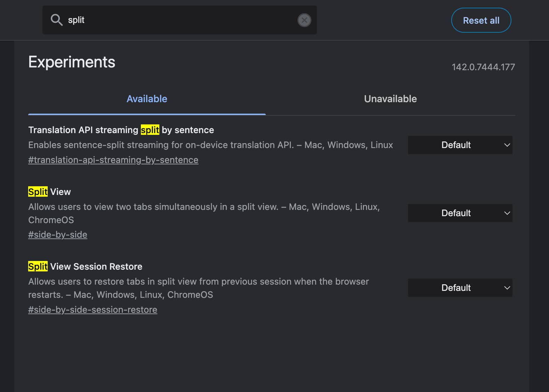Click the sentence-split streaming description text
The width and height of the screenshot is (549, 392).
click(x=210, y=145)
